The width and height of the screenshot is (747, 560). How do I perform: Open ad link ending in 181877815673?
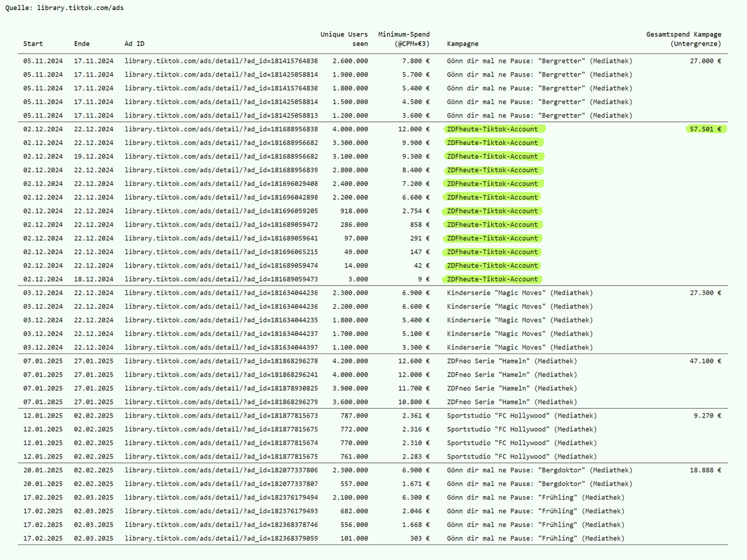[221, 416]
